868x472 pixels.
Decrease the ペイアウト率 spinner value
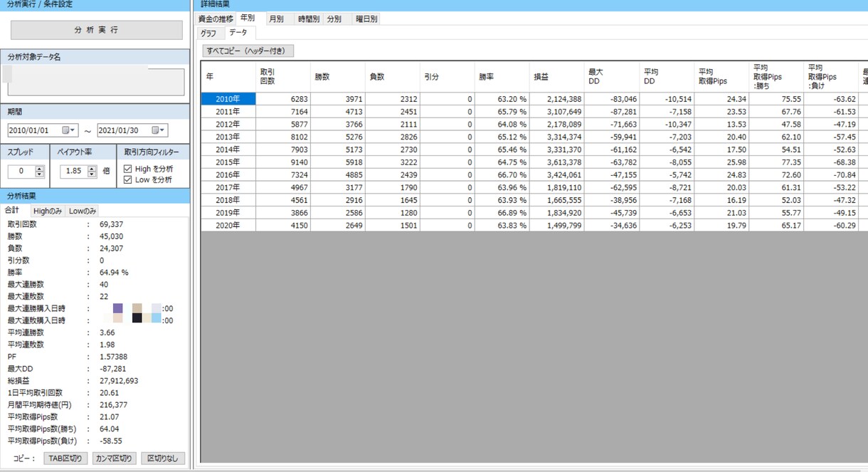tap(92, 174)
